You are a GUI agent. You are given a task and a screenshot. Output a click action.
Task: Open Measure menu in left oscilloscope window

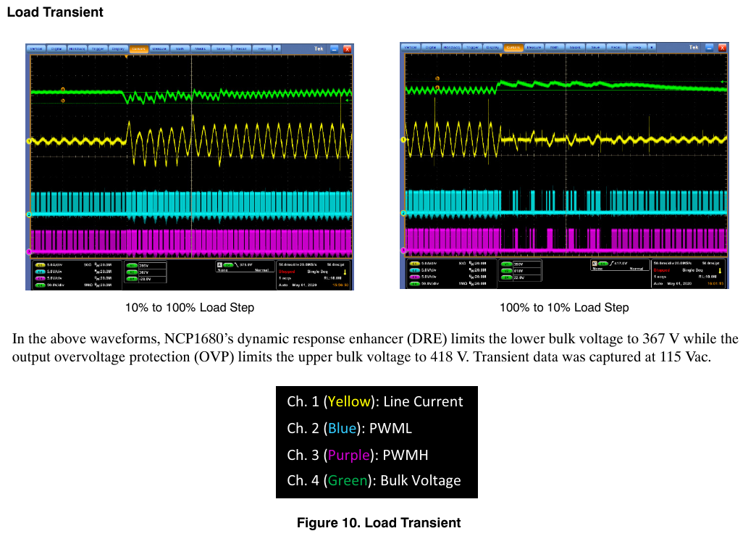click(x=159, y=49)
